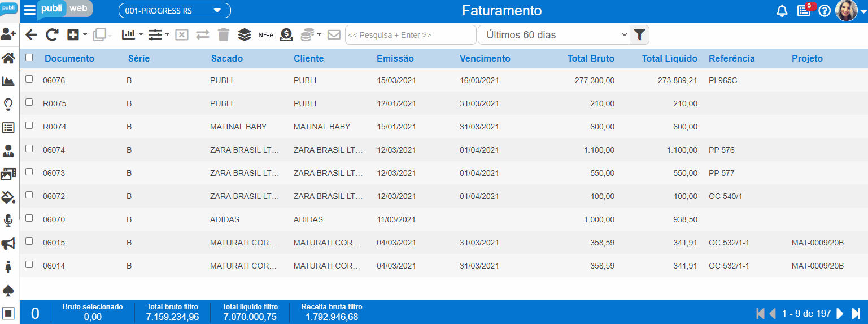
Task: Expand the add-document dropdown arrow
Action: (x=85, y=35)
